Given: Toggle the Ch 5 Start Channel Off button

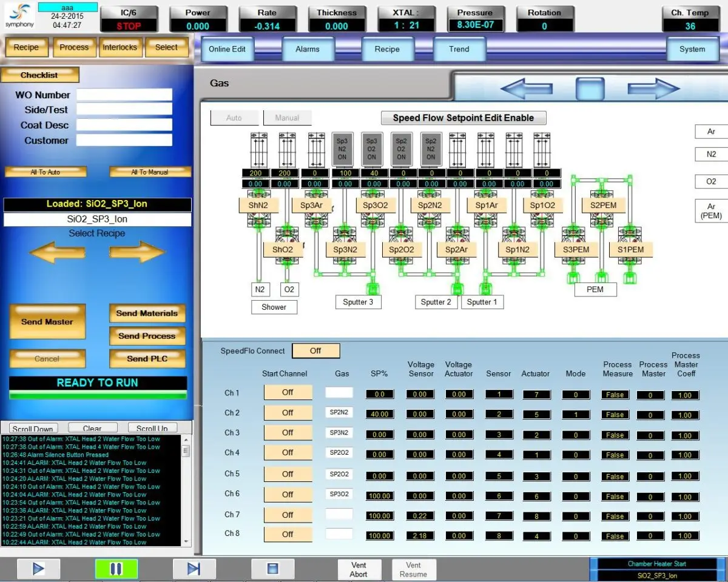Looking at the screenshot, I should click(288, 474).
